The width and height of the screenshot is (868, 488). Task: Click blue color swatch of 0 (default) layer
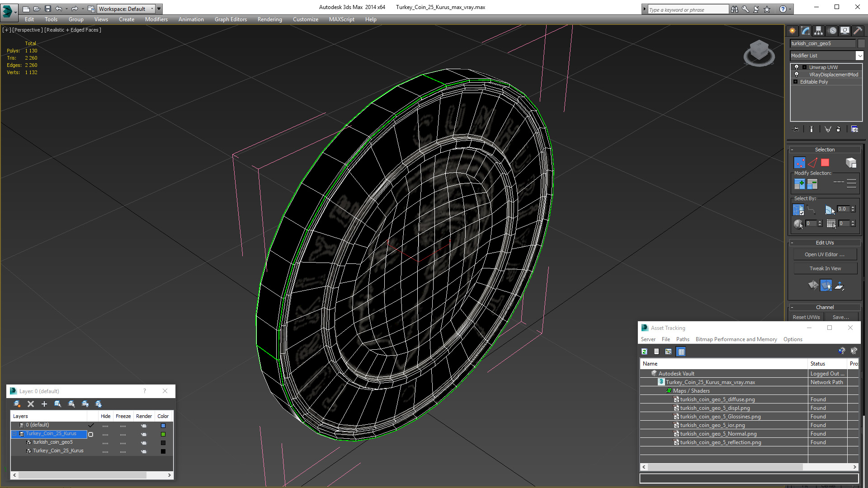[x=163, y=426]
